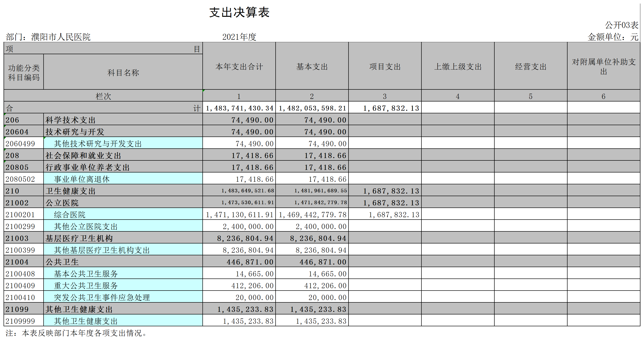Click the total 1,483,741,430.34 cell
644x340 pixels.
click(239, 108)
